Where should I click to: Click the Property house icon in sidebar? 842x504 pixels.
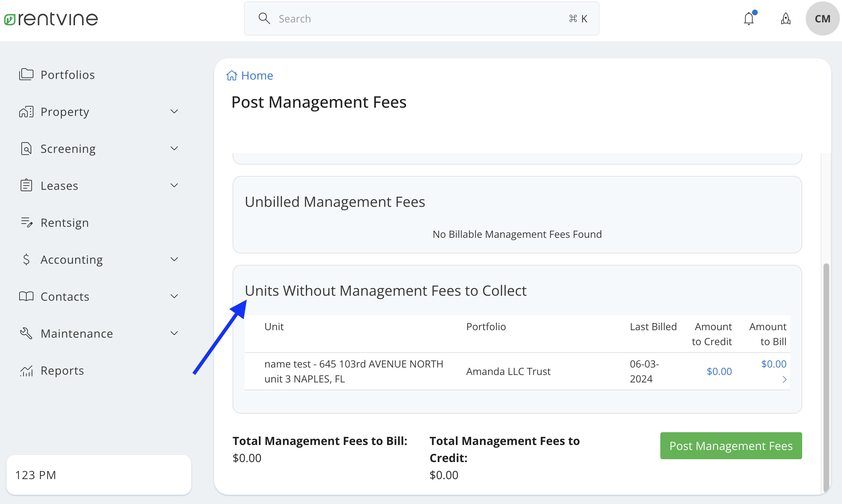point(25,111)
